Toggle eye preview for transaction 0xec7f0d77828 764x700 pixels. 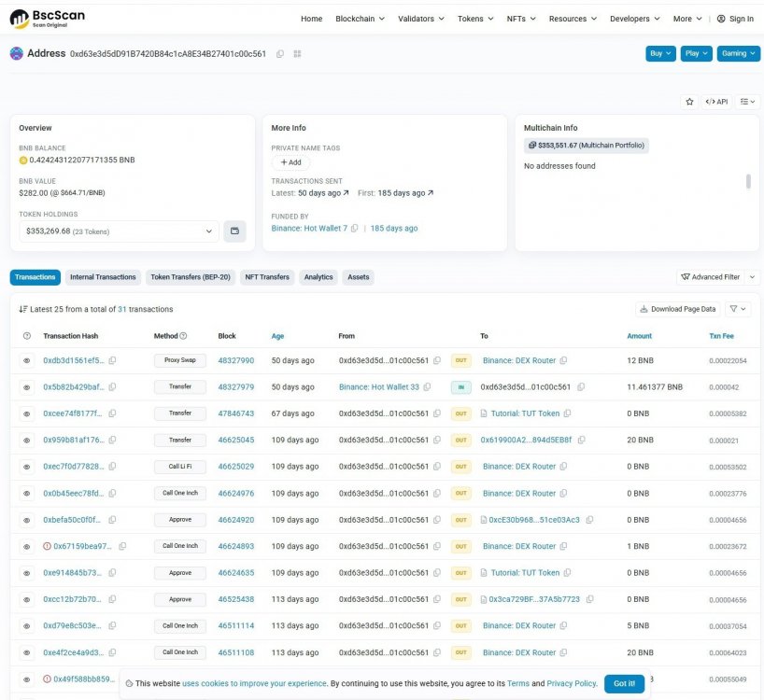pyautogui.click(x=26, y=467)
